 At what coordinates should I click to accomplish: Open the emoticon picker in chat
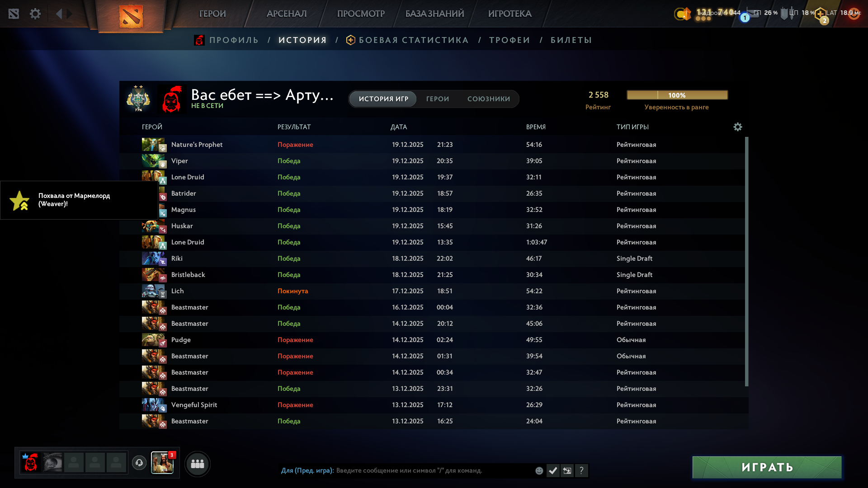[x=539, y=471]
